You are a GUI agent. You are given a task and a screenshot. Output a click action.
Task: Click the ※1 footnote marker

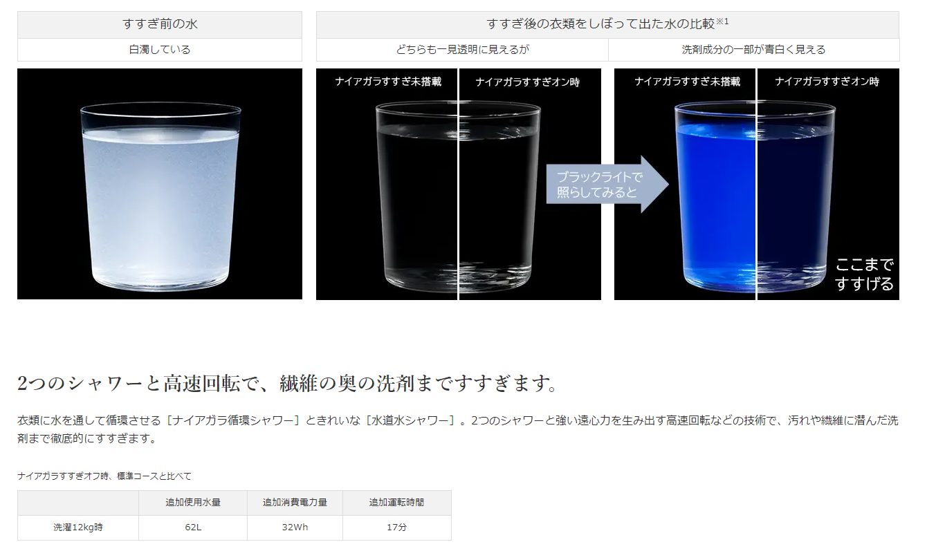click(722, 21)
